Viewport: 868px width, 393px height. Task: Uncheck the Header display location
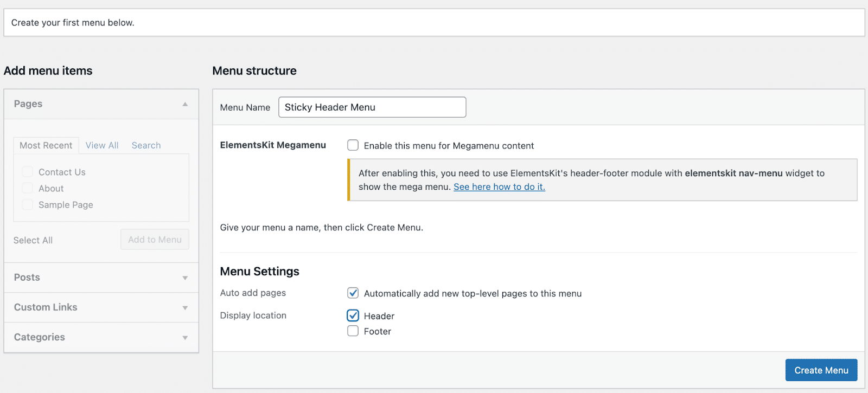point(353,315)
